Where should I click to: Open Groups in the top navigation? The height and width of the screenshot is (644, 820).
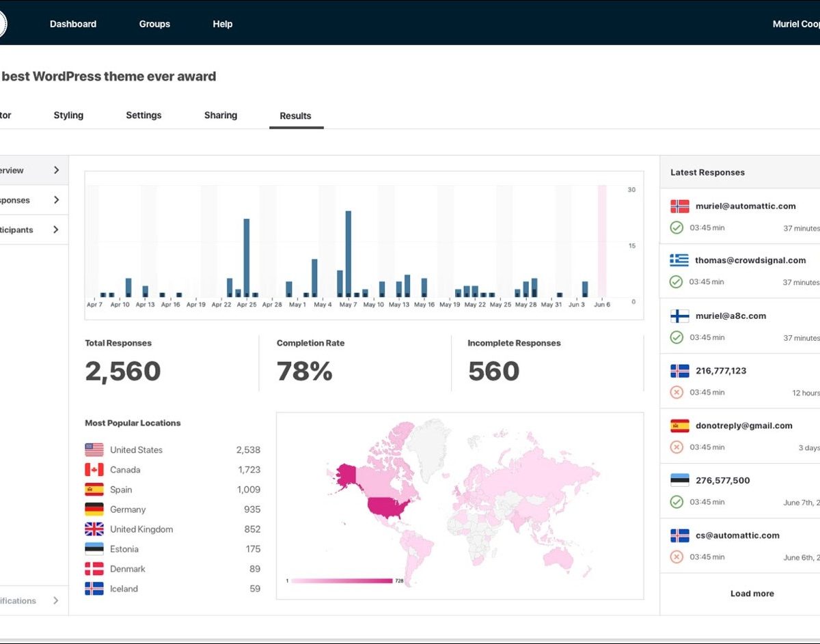pos(154,24)
